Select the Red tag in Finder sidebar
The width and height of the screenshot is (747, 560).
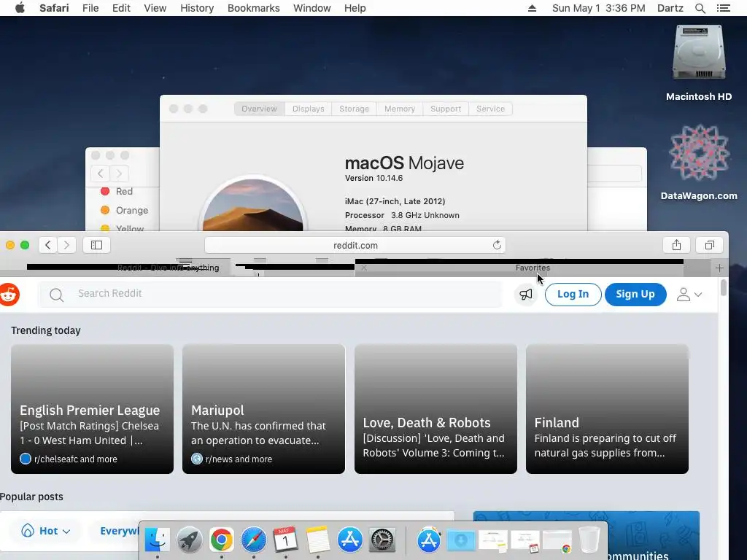coord(117,192)
